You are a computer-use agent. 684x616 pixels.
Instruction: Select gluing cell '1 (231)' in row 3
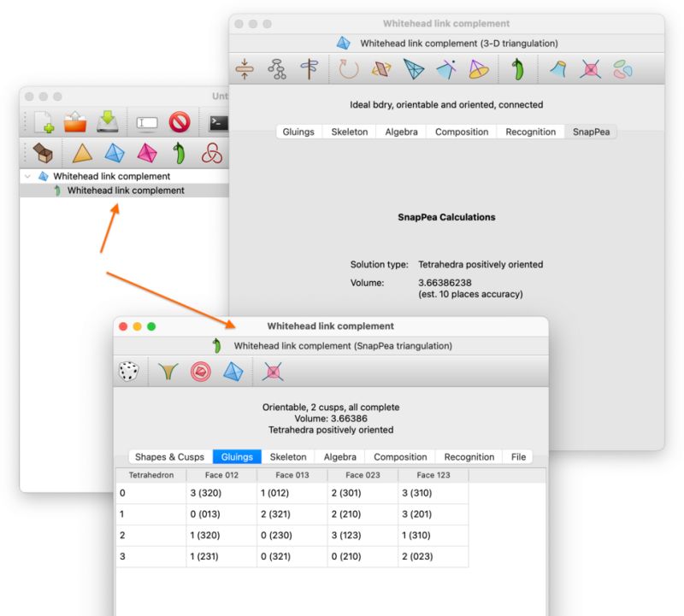[221, 557]
